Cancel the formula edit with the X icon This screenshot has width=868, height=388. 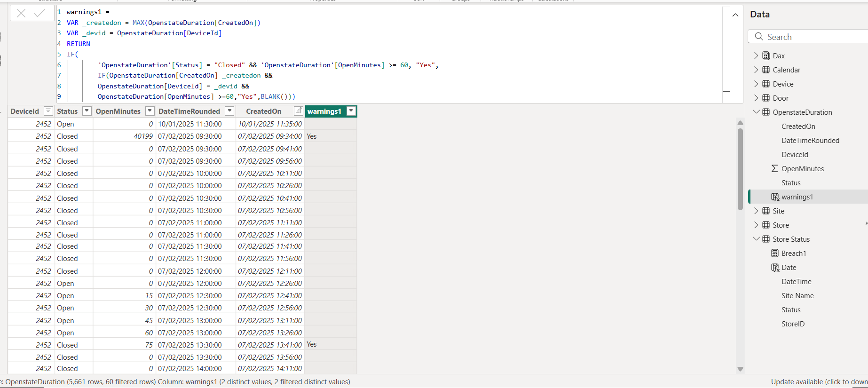point(21,13)
